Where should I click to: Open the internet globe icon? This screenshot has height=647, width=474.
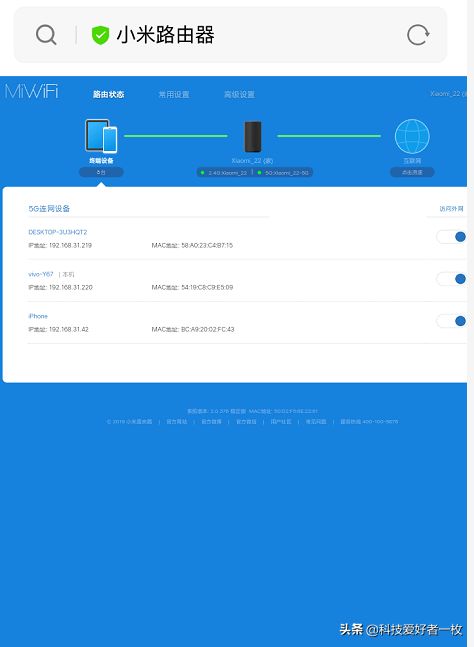412,136
